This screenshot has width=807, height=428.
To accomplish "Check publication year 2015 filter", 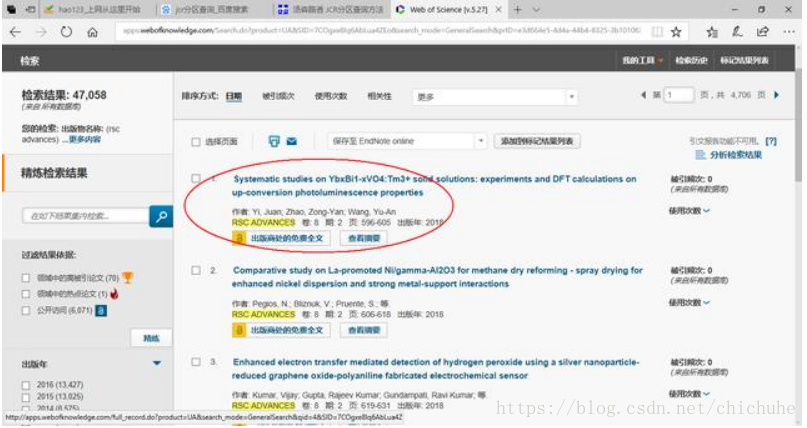I will click(26, 397).
